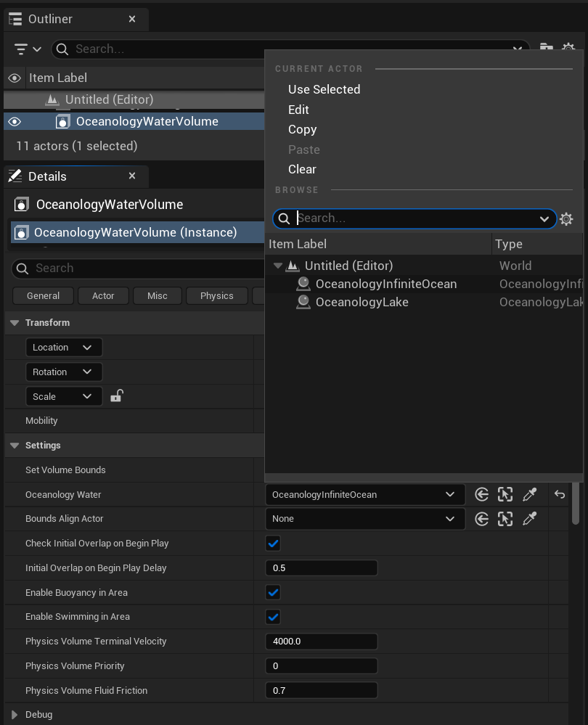Reset Oceanology Water to default value
The width and height of the screenshot is (588, 725).
click(560, 494)
